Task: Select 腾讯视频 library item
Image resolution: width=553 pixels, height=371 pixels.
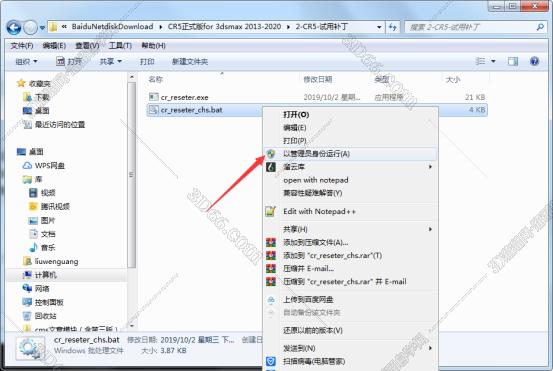Action: [x=49, y=206]
